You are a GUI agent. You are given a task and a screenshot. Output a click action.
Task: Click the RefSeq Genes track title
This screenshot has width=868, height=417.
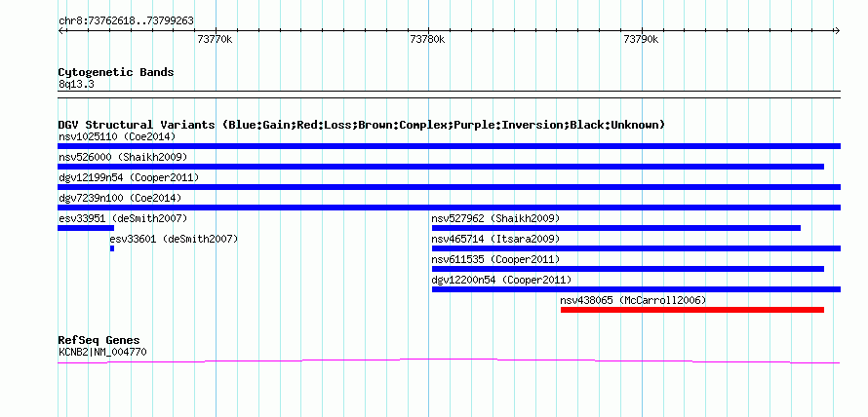[x=99, y=340]
